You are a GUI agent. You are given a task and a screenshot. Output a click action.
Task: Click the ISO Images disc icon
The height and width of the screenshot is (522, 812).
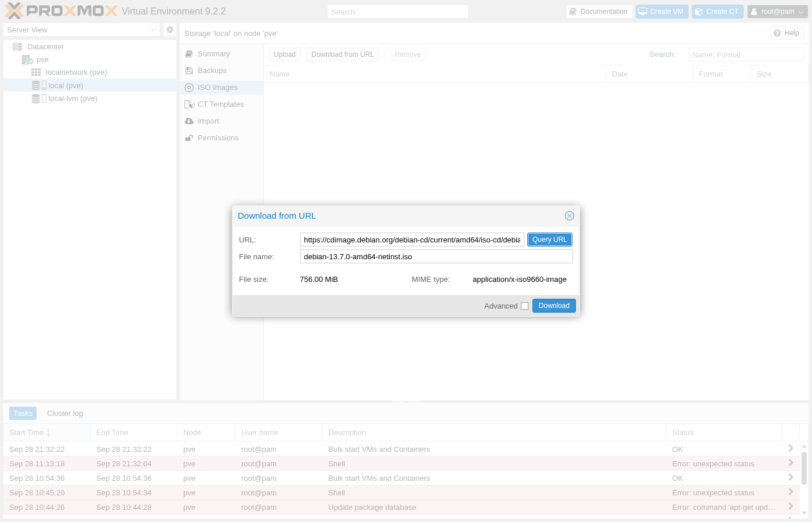tap(189, 88)
